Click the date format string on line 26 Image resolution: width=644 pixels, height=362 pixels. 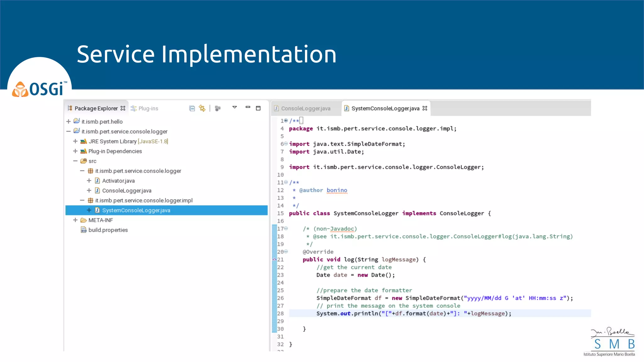coord(515,298)
